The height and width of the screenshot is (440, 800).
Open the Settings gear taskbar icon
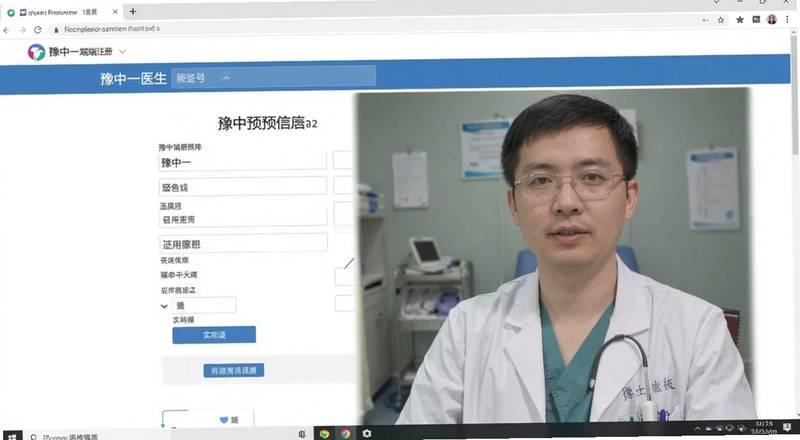coord(367,433)
